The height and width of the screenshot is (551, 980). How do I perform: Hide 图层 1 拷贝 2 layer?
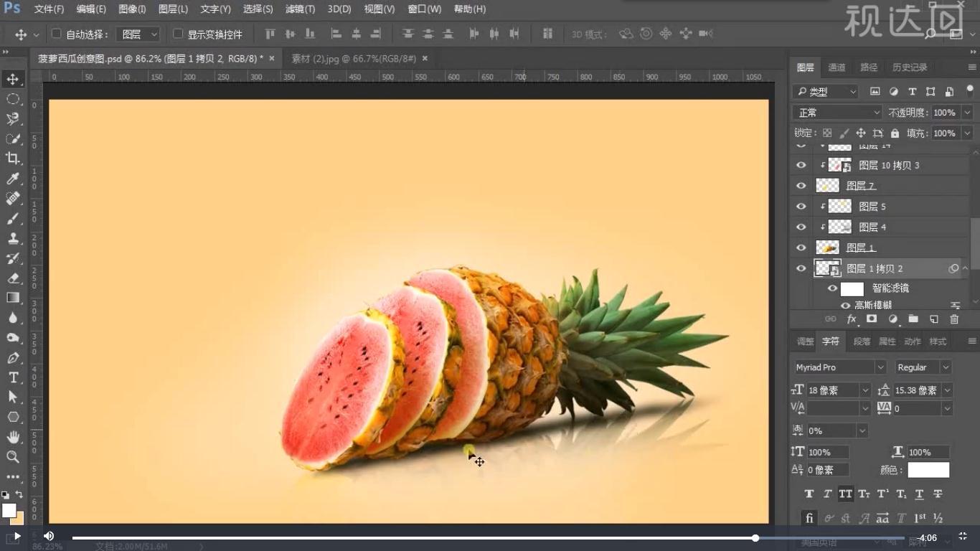pyautogui.click(x=801, y=268)
